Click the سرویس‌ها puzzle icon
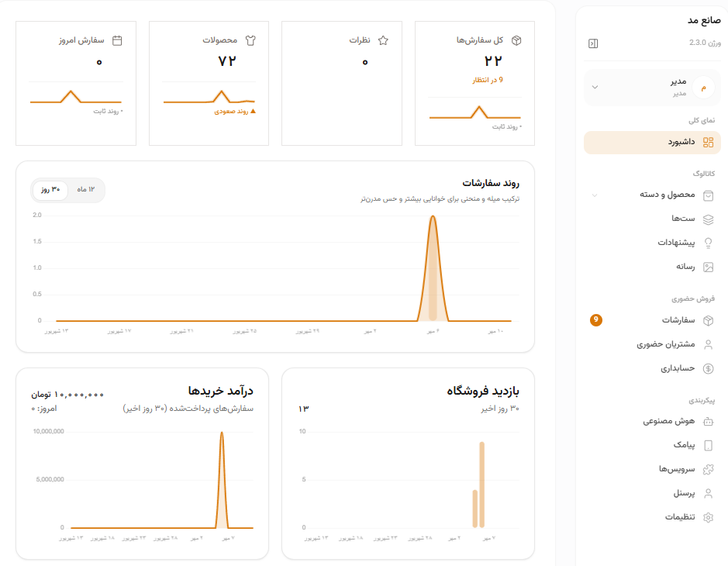This screenshot has height=566, width=728. (708, 469)
